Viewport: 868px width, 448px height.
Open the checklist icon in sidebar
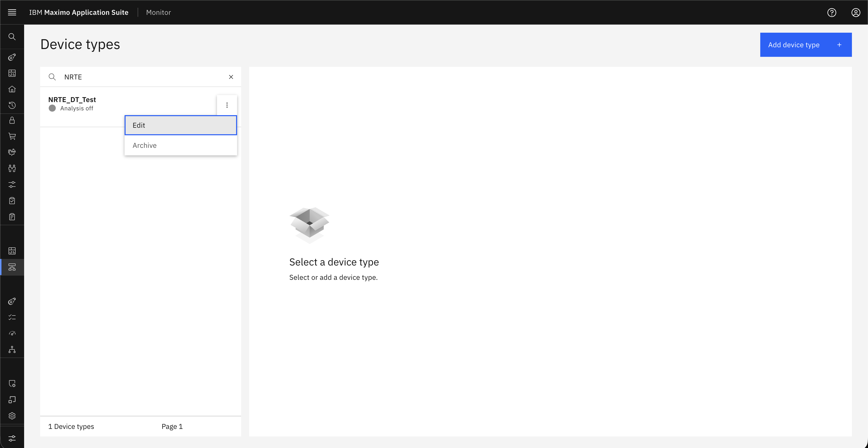click(12, 317)
